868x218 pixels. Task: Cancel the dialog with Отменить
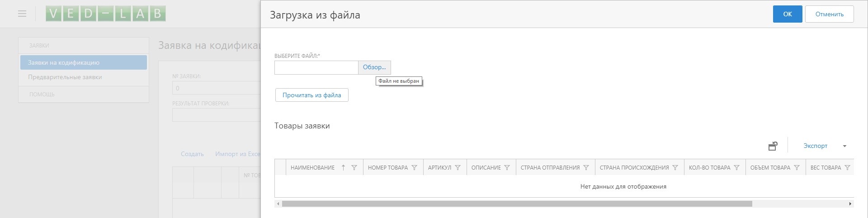[x=830, y=14]
